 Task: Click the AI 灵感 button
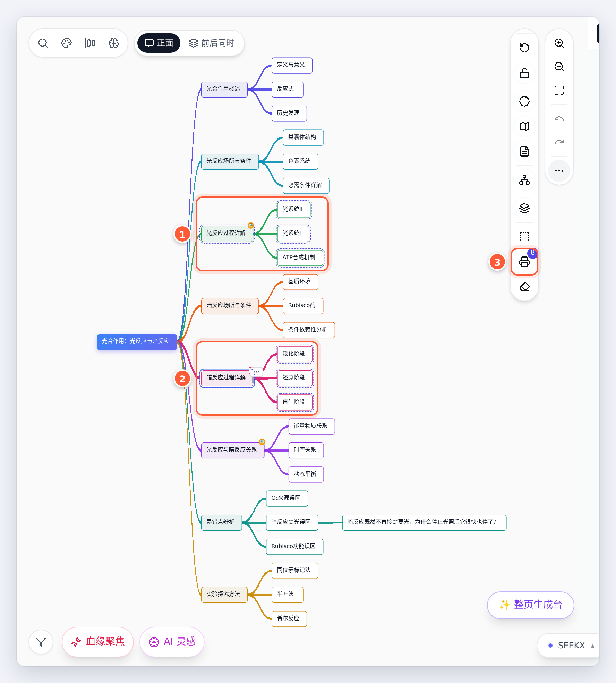coord(172,642)
